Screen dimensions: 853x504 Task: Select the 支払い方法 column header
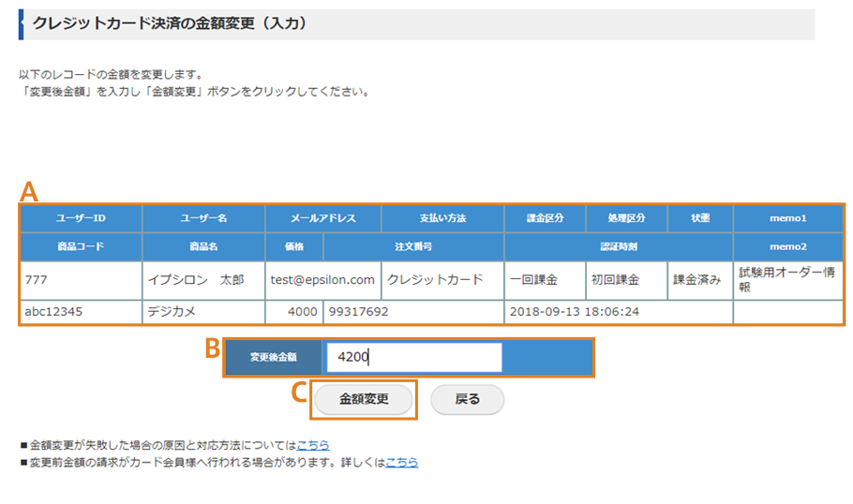click(442, 218)
